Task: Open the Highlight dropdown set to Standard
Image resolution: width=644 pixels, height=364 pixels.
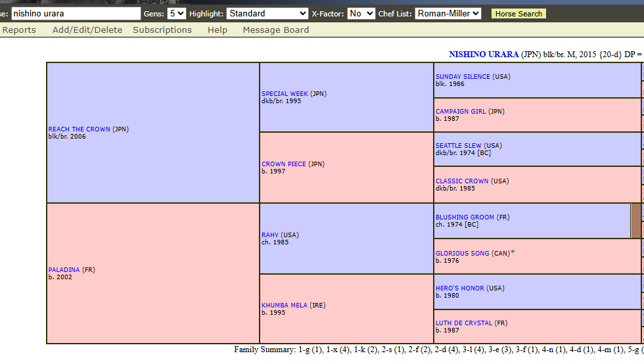Action: (x=267, y=14)
